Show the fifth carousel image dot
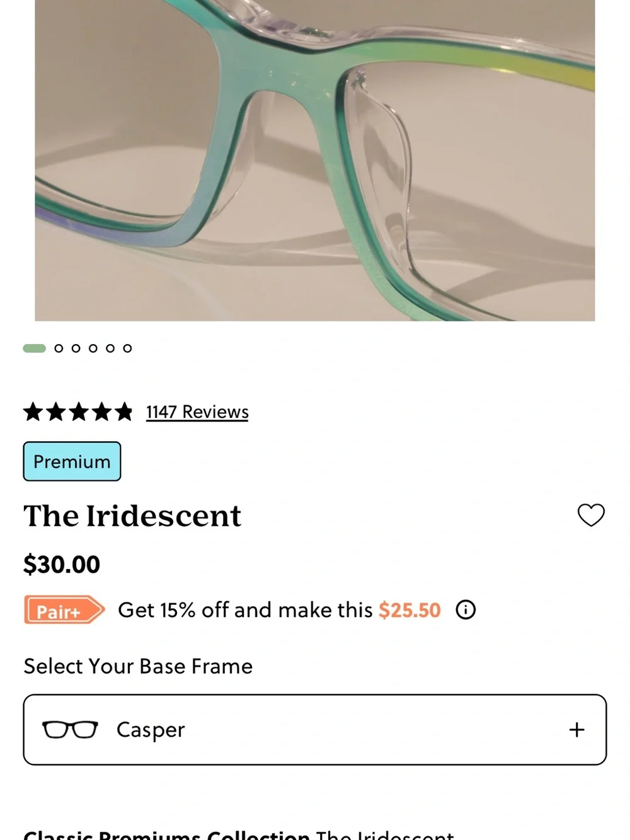Viewport: 630px width, 840px height. (x=110, y=348)
